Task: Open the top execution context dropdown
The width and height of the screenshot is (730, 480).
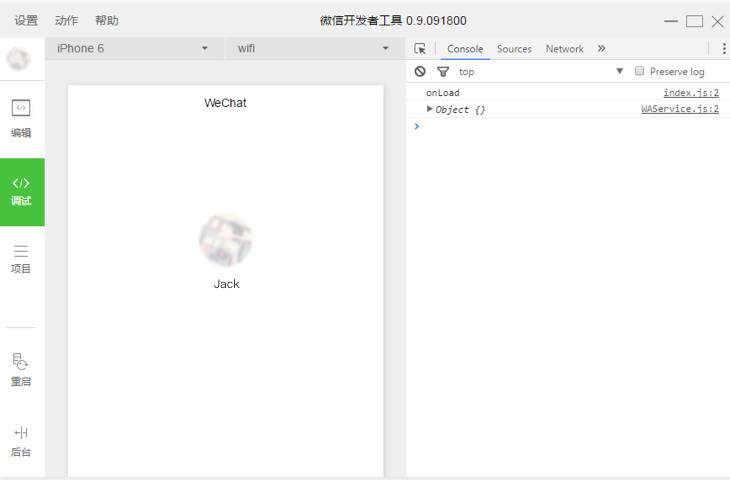Action: tap(540, 71)
